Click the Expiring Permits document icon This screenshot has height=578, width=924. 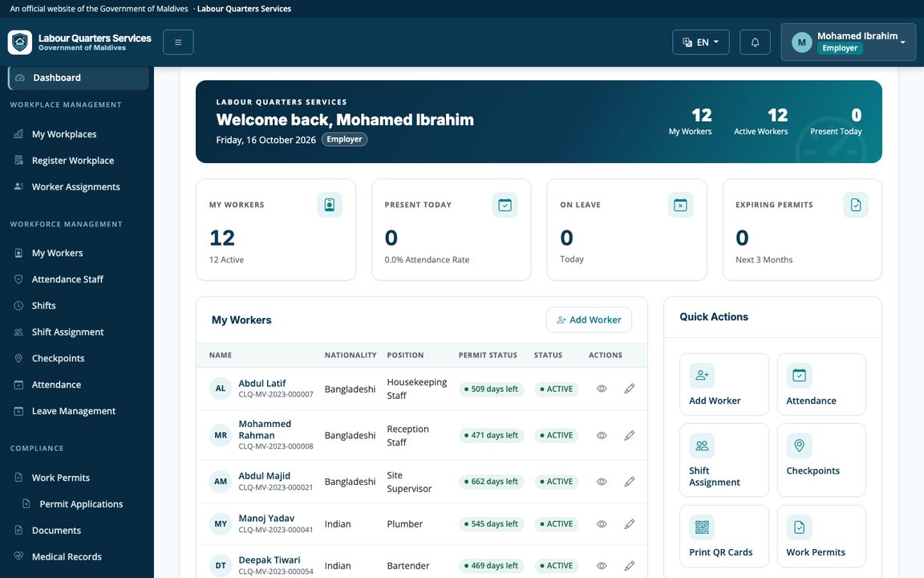856,205
